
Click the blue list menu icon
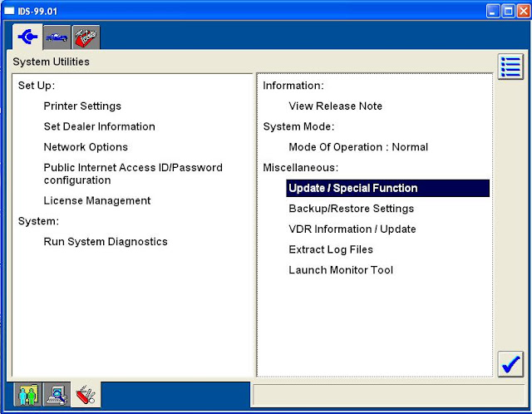coord(510,67)
